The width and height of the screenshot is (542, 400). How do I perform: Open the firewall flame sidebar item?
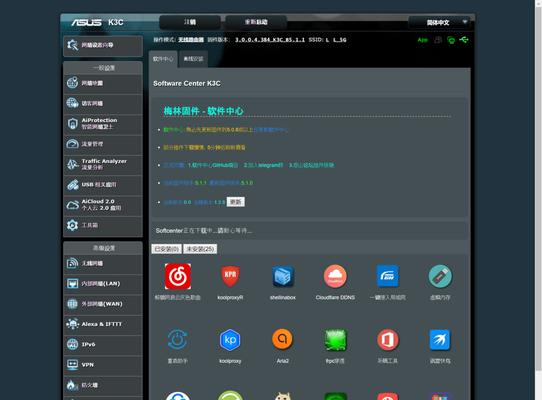(x=103, y=385)
